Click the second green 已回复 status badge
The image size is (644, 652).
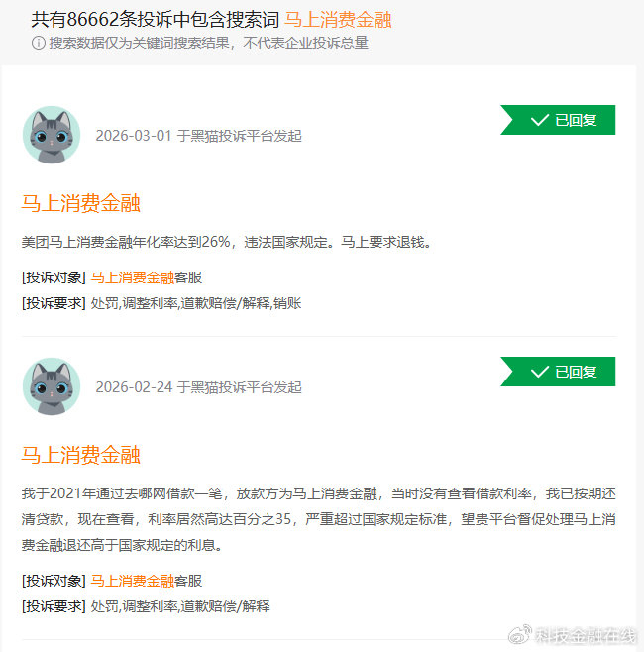(558, 372)
